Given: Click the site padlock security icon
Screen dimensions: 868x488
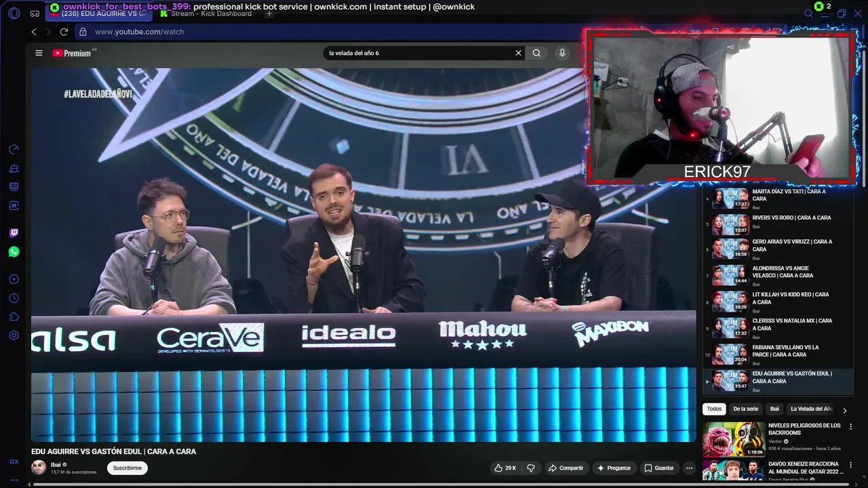Looking at the screenshot, I should pyautogui.click(x=83, y=32).
